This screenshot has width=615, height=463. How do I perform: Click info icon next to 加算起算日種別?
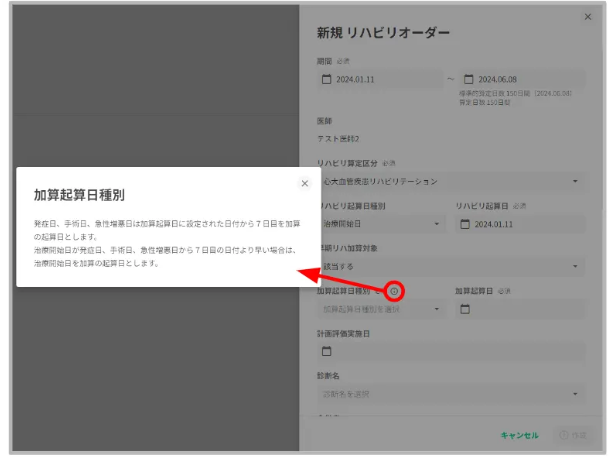pyautogui.click(x=394, y=291)
